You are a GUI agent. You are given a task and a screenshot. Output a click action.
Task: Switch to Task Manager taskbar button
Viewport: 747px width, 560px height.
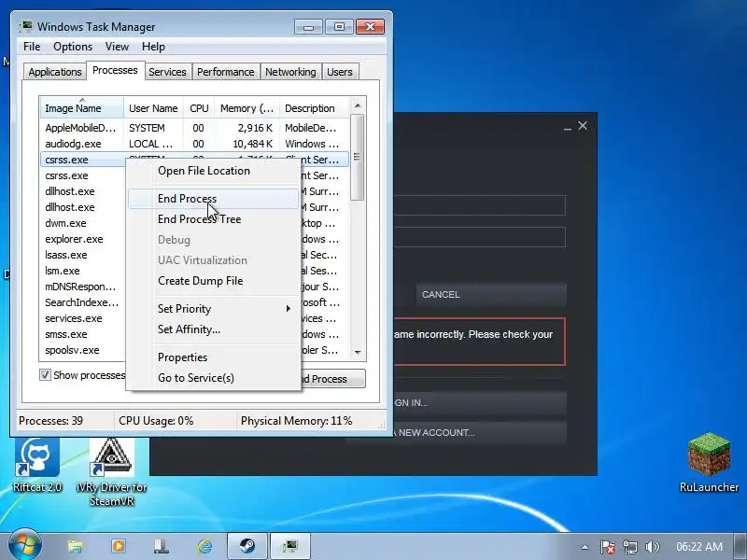[x=290, y=546]
